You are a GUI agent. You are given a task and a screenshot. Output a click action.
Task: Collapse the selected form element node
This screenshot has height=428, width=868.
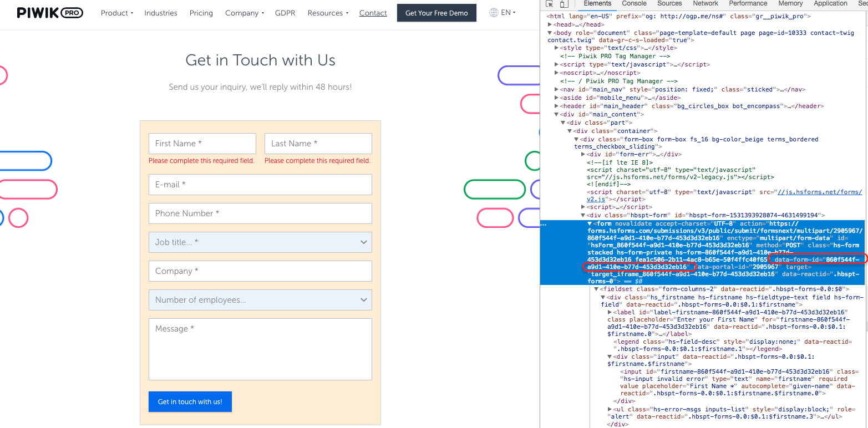(590, 223)
